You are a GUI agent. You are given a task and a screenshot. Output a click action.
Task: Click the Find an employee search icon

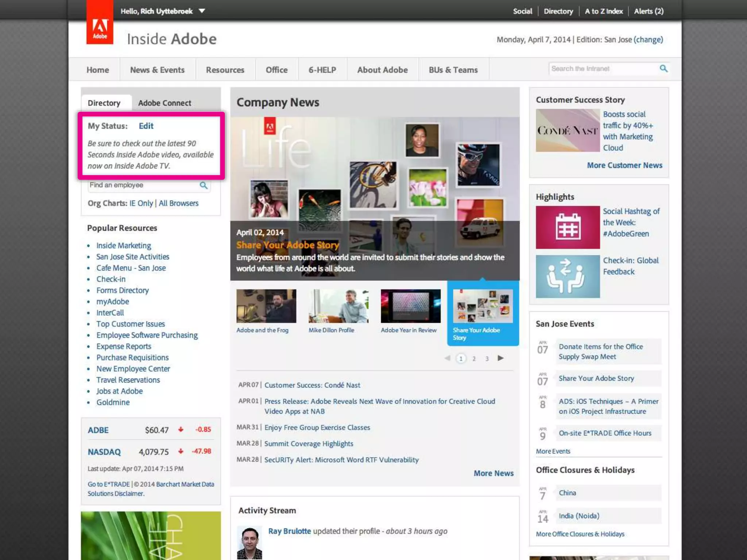point(204,185)
